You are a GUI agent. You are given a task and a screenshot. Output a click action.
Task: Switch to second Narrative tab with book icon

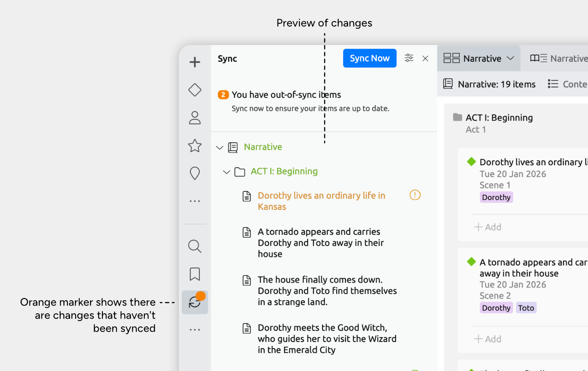[559, 58]
